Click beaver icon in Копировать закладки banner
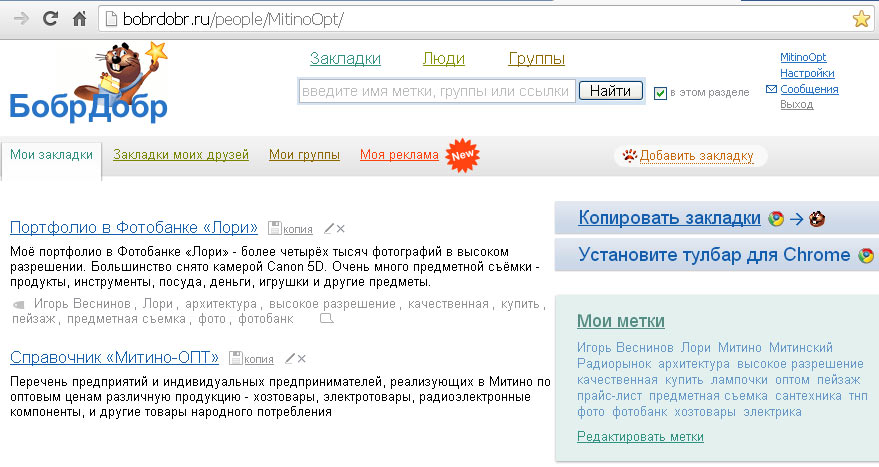879x467 pixels. pos(817,219)
